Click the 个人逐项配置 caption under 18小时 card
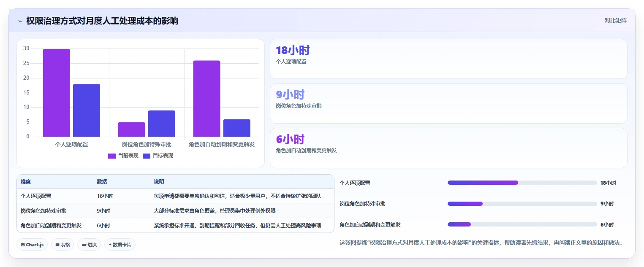 (x=291, y=62)
